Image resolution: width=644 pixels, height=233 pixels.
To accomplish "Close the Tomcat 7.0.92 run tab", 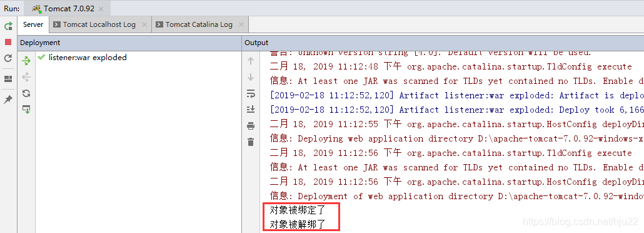I will click(x=101, y=9).
